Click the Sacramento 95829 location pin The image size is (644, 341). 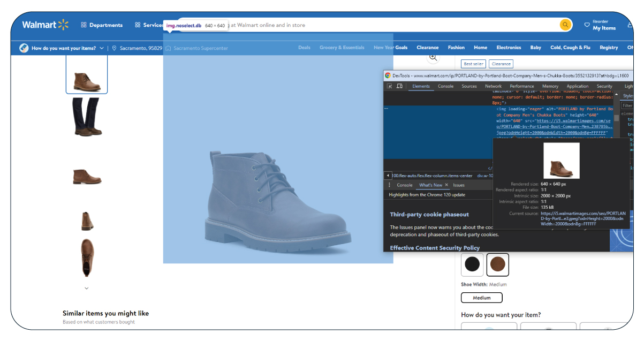tap(114, 48)
